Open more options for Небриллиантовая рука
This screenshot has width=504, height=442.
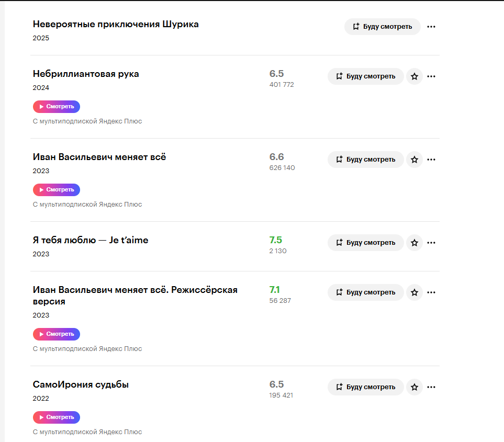click(x=431, y=76)
